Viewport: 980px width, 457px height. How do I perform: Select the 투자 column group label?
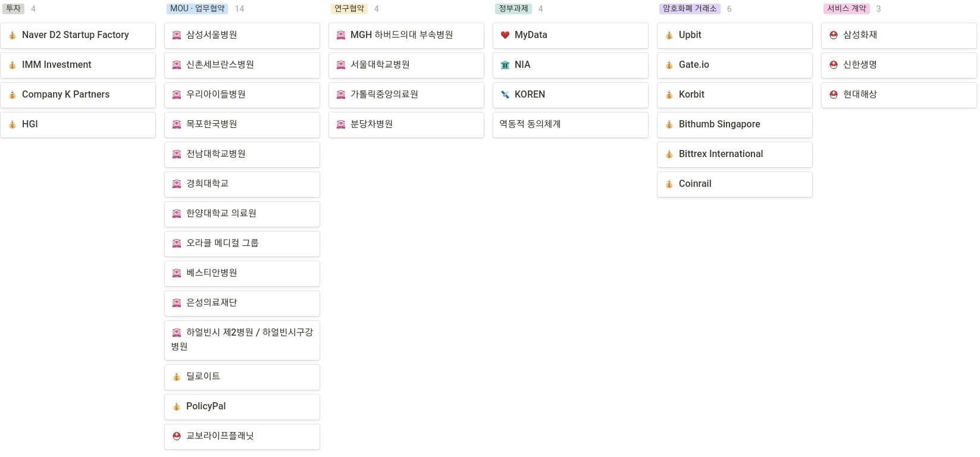click(x=13, y=8)
